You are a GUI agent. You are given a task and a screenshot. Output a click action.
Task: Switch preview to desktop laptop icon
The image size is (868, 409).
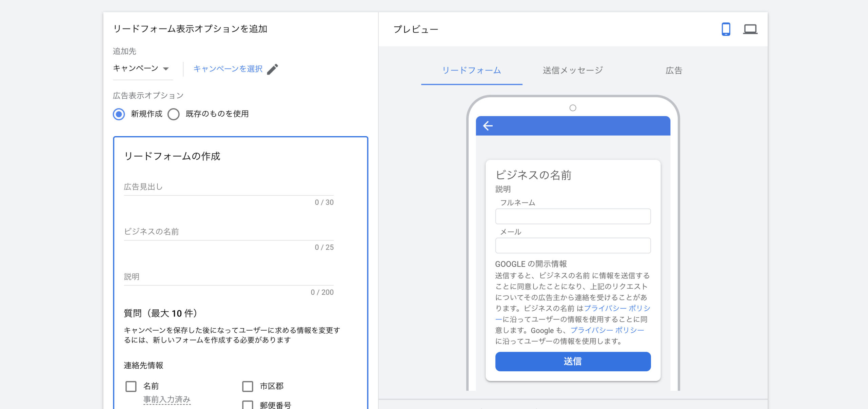click(750, 29)
